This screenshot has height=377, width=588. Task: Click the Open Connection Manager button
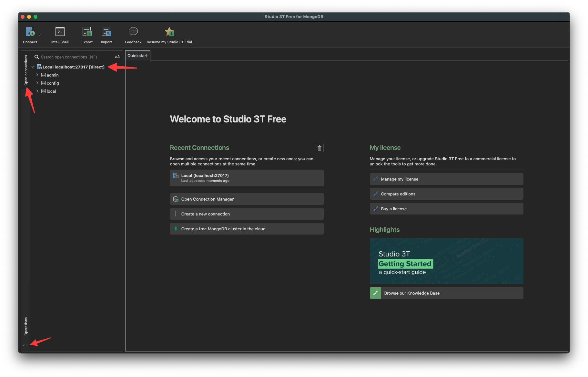pyautogui.click(x=247, y=199)
